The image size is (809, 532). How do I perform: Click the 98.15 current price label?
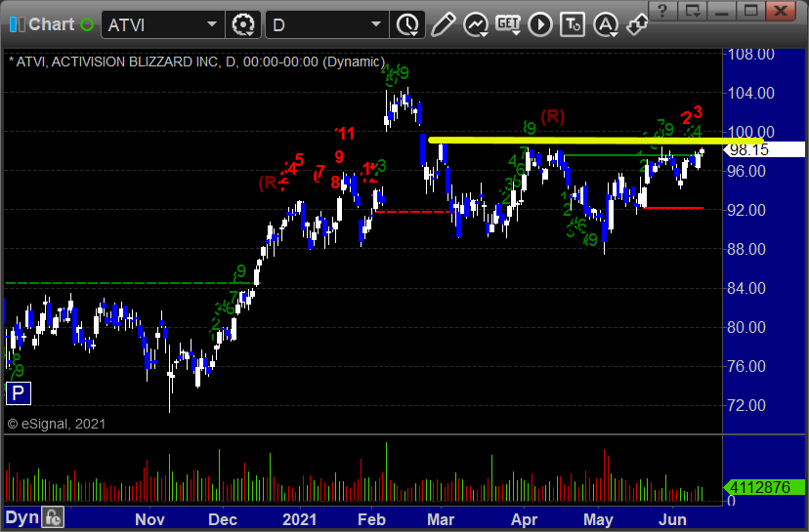tap(764, 149)
